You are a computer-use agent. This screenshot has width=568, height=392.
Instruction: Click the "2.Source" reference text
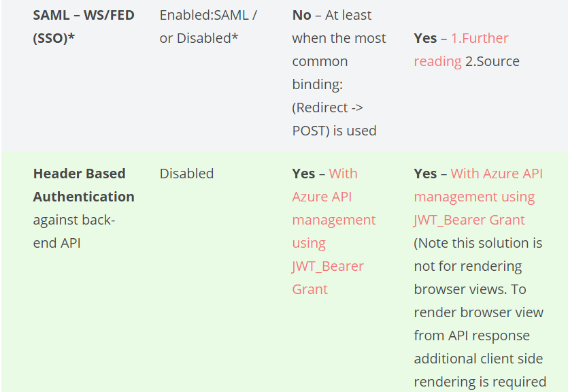(x=492, y=61)
